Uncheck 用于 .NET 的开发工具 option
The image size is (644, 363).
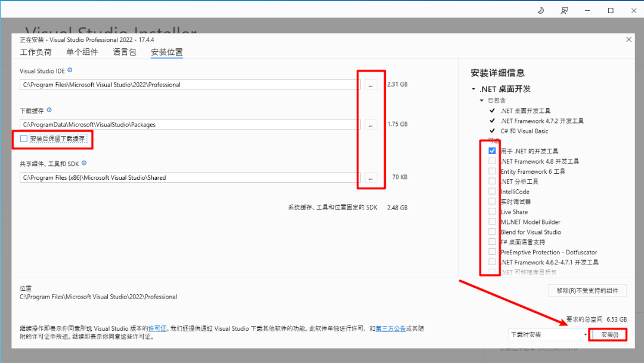(492, 151)
